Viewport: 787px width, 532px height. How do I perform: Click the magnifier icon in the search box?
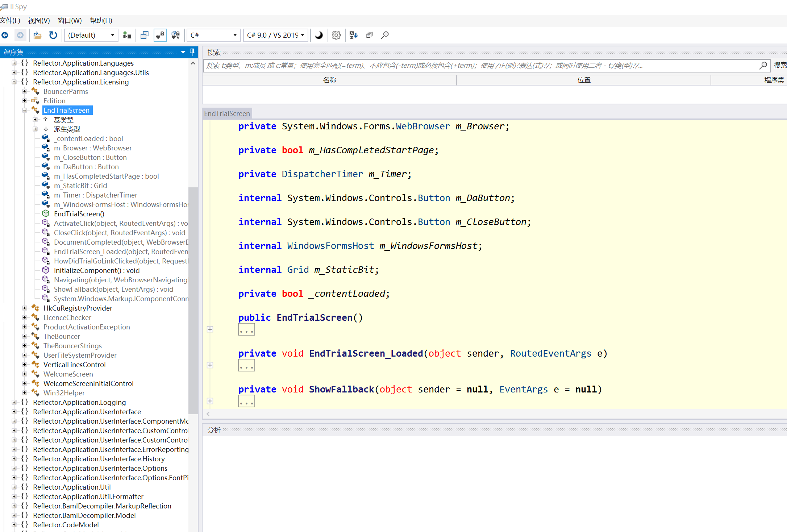[x=763, y=65]
